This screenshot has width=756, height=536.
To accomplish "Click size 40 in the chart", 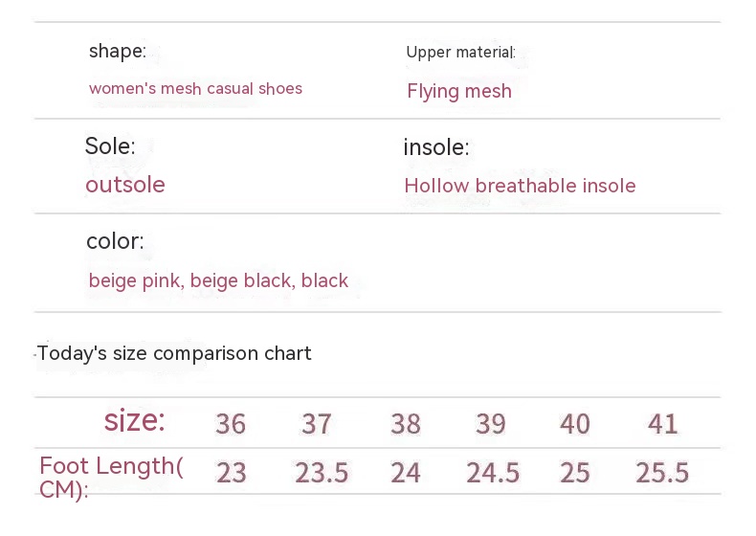I will [575, 424].
